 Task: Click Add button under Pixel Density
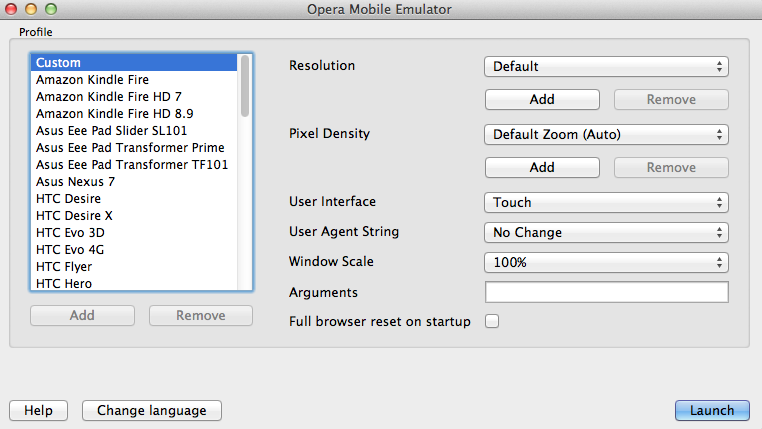[542, 167]
